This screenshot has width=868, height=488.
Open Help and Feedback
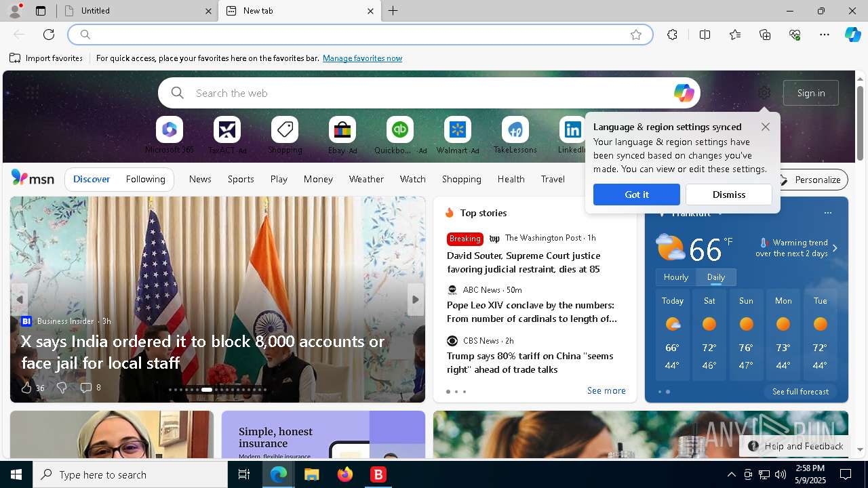point(796,446)
